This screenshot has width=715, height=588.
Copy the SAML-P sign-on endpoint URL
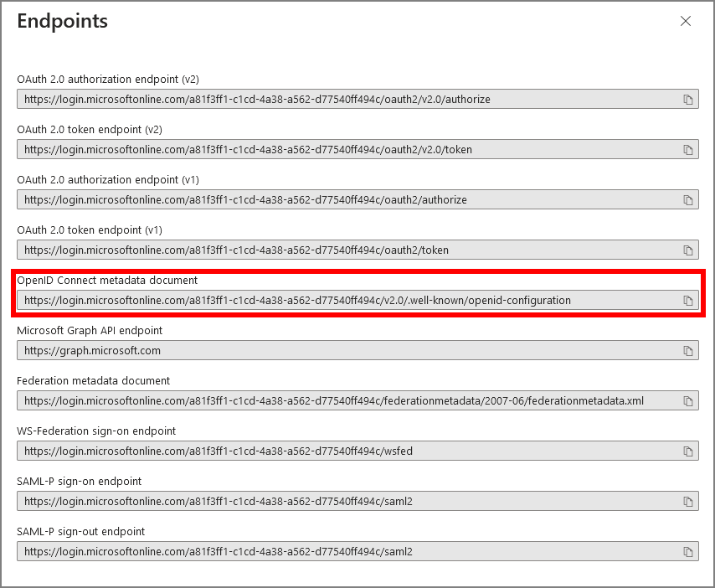[688, 502]
